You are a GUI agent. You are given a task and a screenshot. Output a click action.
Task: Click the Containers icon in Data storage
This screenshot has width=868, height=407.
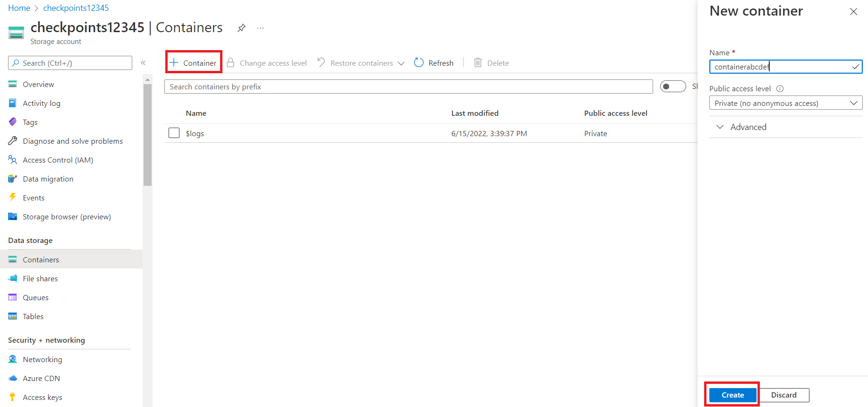click(x=13, y=260)
